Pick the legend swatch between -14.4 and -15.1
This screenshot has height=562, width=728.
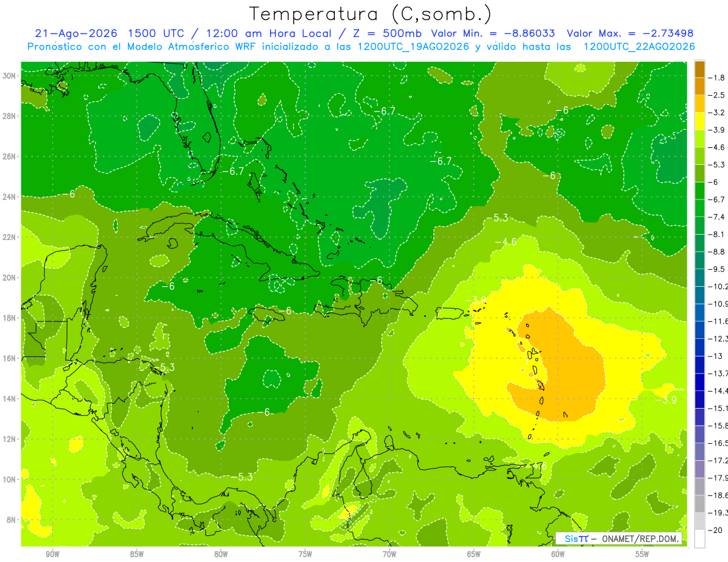click(699, 399)
